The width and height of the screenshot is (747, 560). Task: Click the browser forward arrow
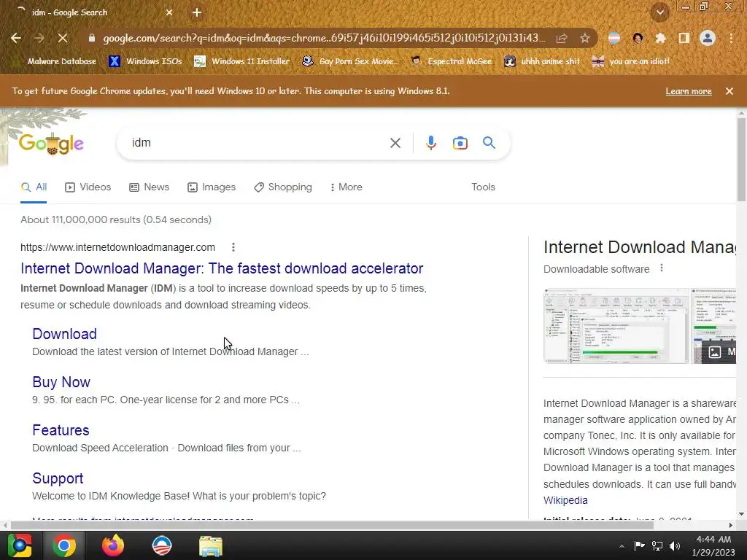(x=39, y=38)
